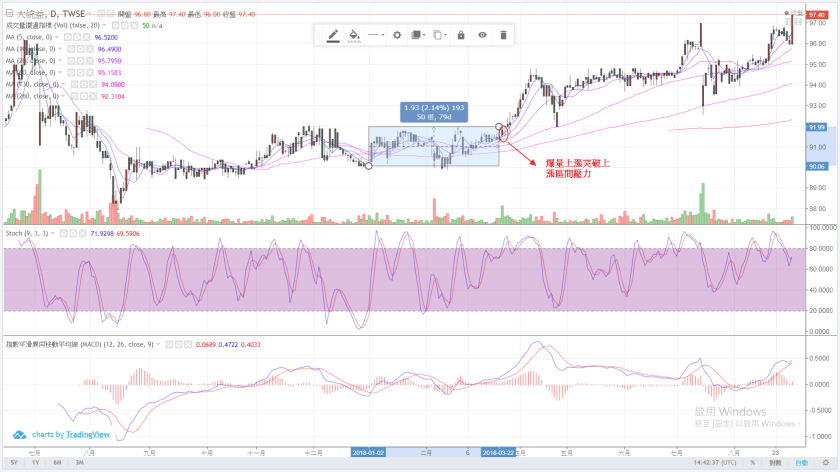This screenshot has width=840, height=472.
Task: Lock the selected drawing
Action: 461,35
